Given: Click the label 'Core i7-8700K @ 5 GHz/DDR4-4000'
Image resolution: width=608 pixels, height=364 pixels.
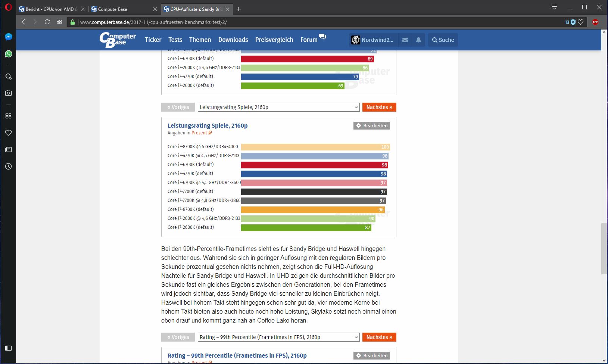Looking at the screenshot, I should coord(203,147).
